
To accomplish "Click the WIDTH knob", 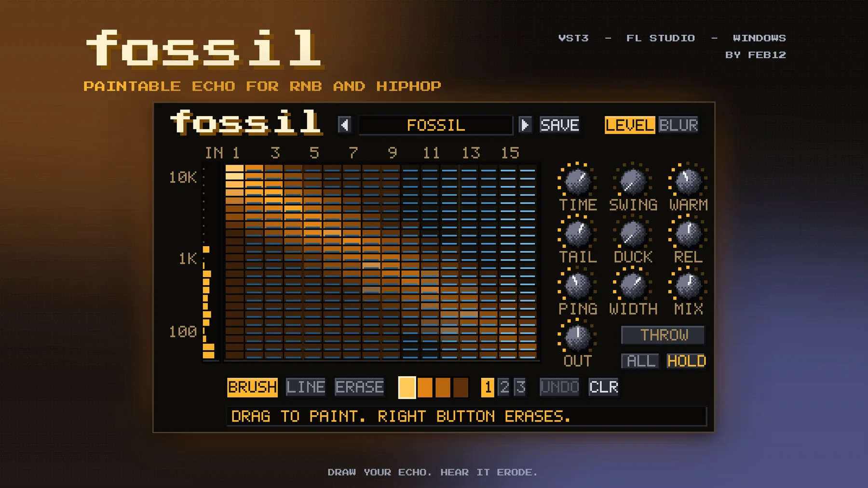I will click(632, 285).
